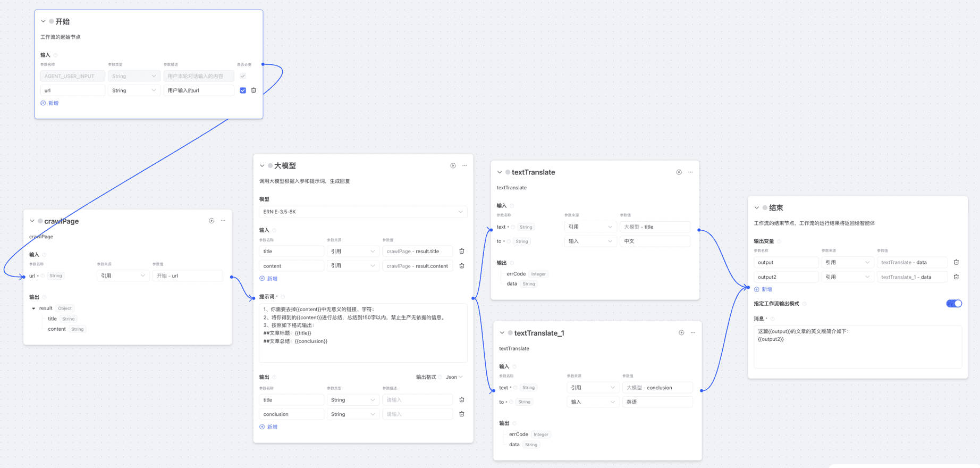This screenshot has width=980, height=468.
Task: Run the textTranslate_1 node with its play icon
Action: coord(681,333)
